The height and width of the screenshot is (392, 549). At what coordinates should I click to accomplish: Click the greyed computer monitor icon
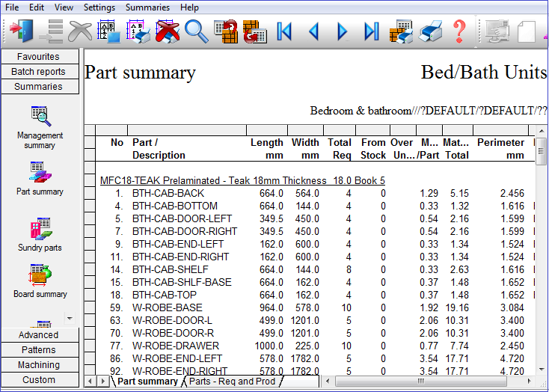497,31
